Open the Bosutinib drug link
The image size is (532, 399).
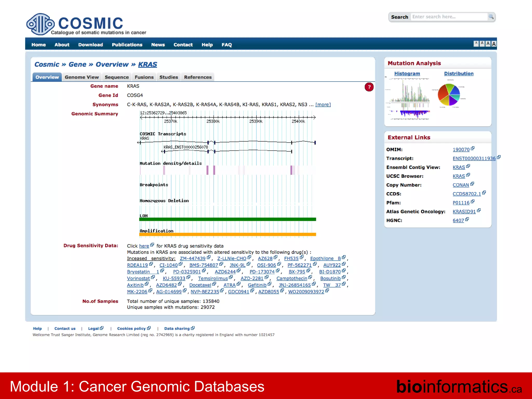click(330, 278)
